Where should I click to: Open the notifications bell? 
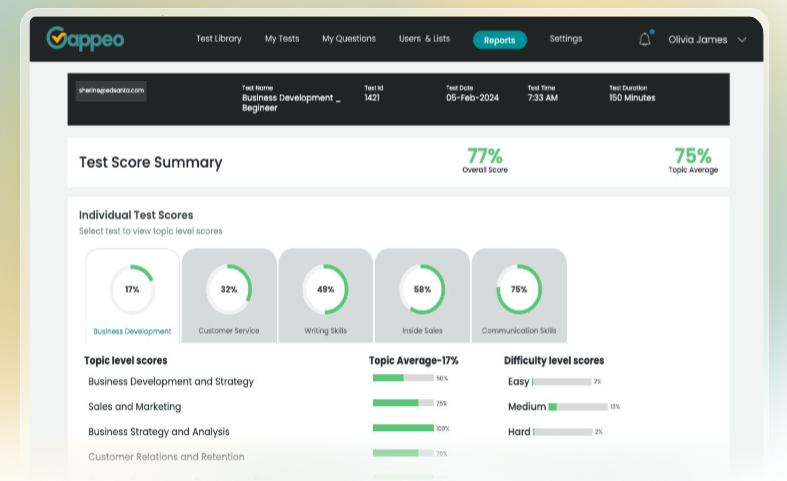644,39
